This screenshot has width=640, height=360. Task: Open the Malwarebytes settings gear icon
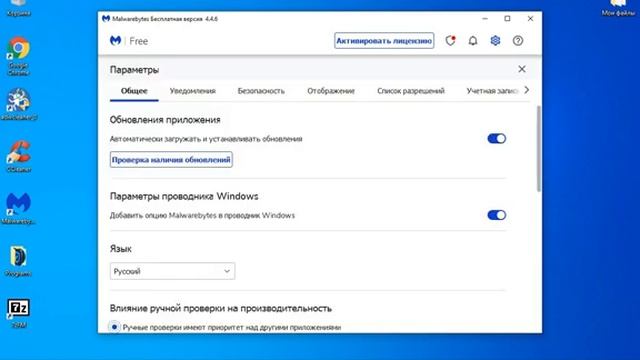coord(495,41)
